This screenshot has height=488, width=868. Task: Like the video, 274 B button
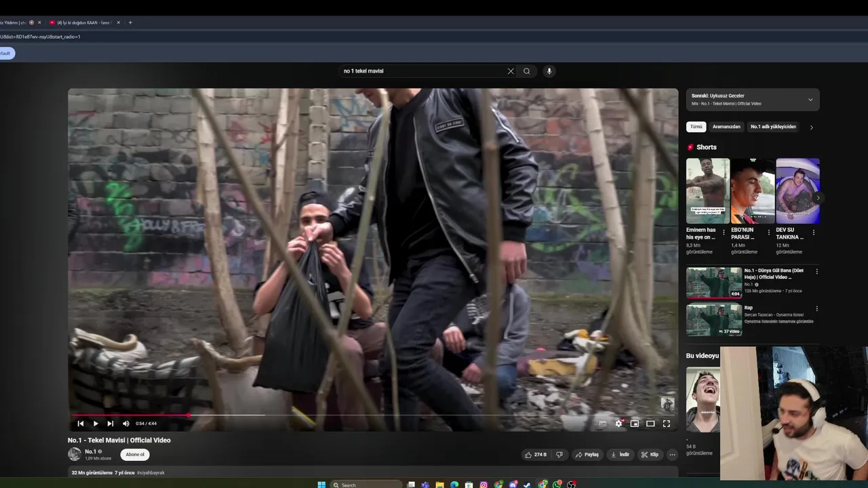[x=536, y=455]
